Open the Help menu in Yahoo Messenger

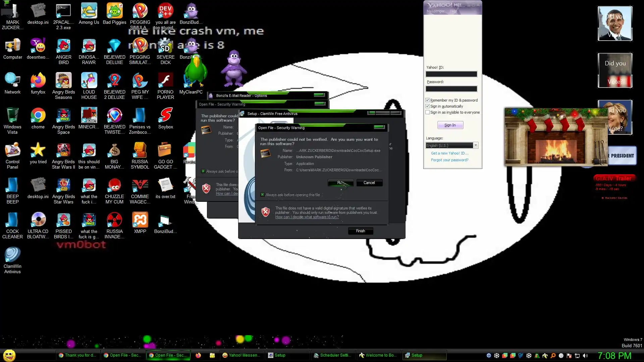(x=453, y=11)
